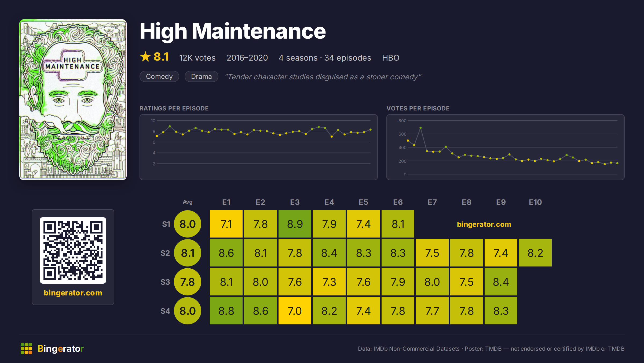This screenshot has height=363, width=644.
Task: Click the Comedy genre tag
Action: click(x=159, y=76)
